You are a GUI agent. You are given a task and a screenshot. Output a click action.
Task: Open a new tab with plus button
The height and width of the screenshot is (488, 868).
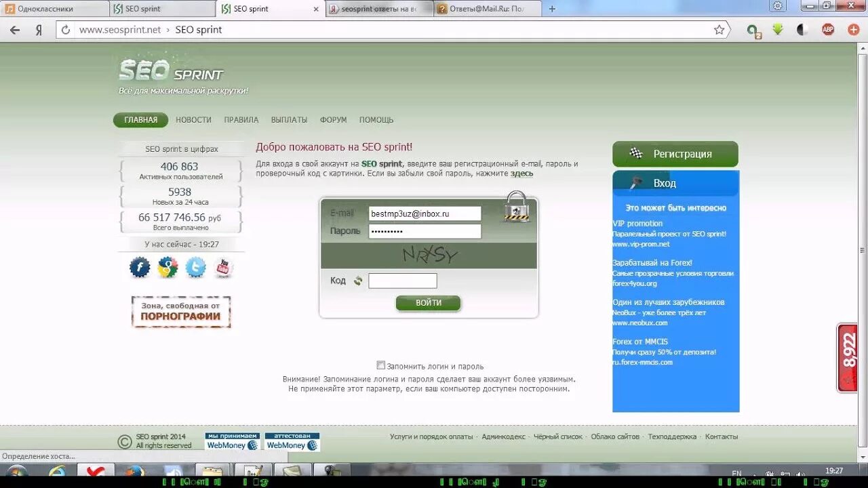[552, 9]
